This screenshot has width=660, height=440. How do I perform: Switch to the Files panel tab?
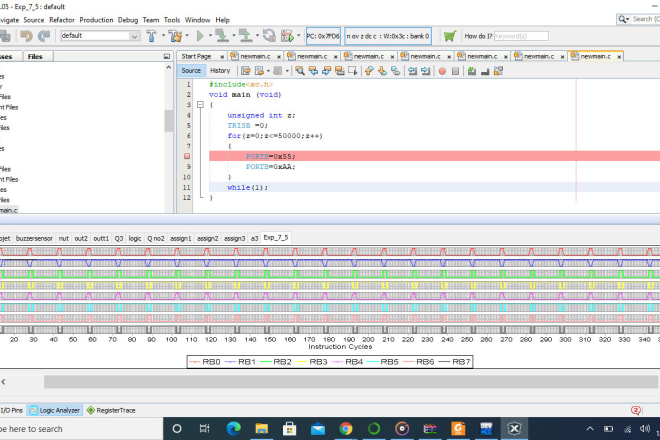pos(35,56)
